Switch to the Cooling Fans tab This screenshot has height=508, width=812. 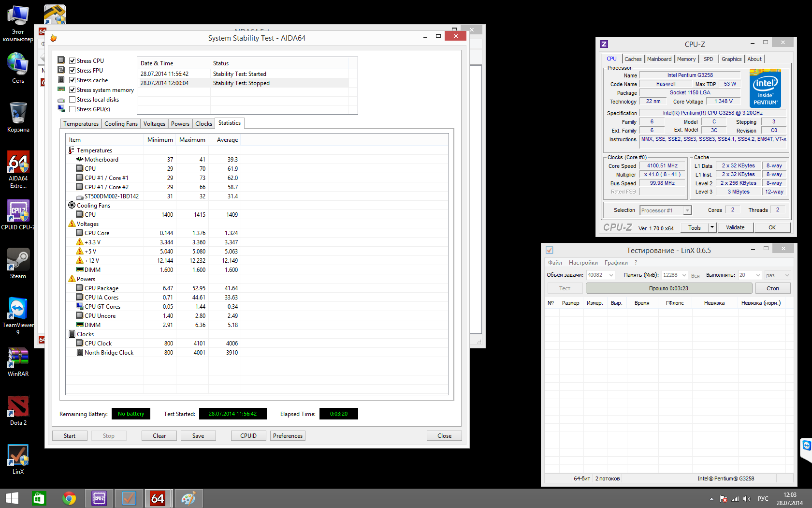click(x=121, y=124)
